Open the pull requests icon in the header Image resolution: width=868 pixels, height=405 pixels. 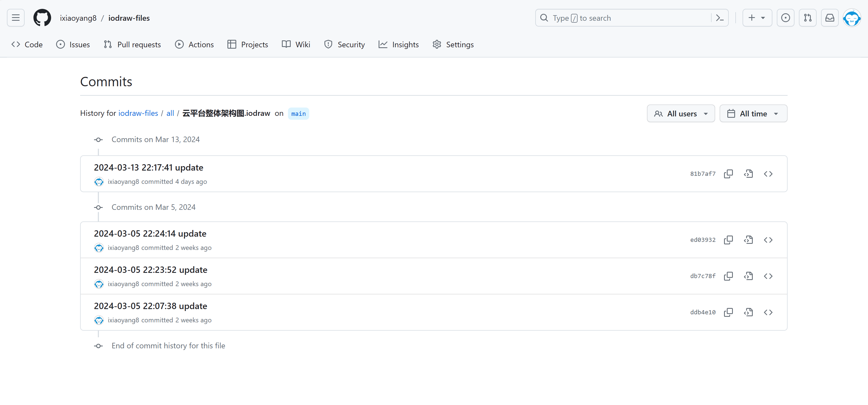(808, 17)
